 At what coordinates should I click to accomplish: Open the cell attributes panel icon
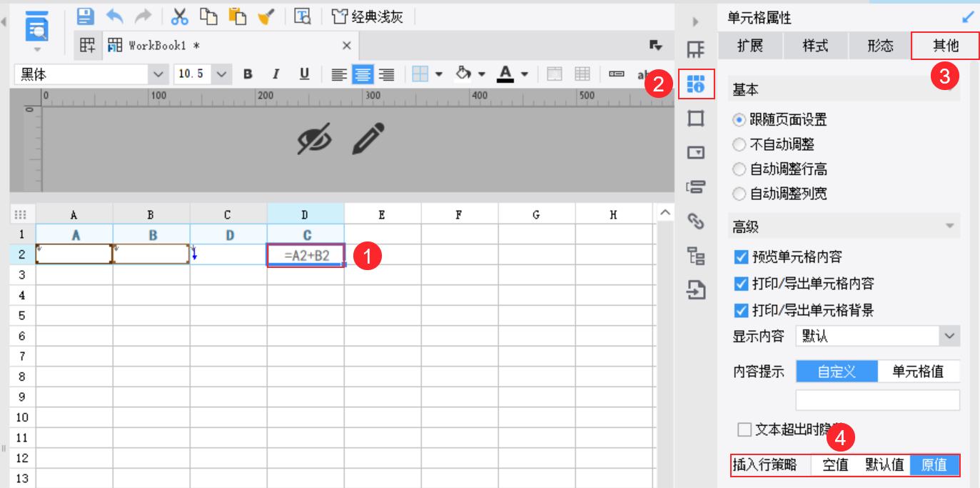click(696, 84)
